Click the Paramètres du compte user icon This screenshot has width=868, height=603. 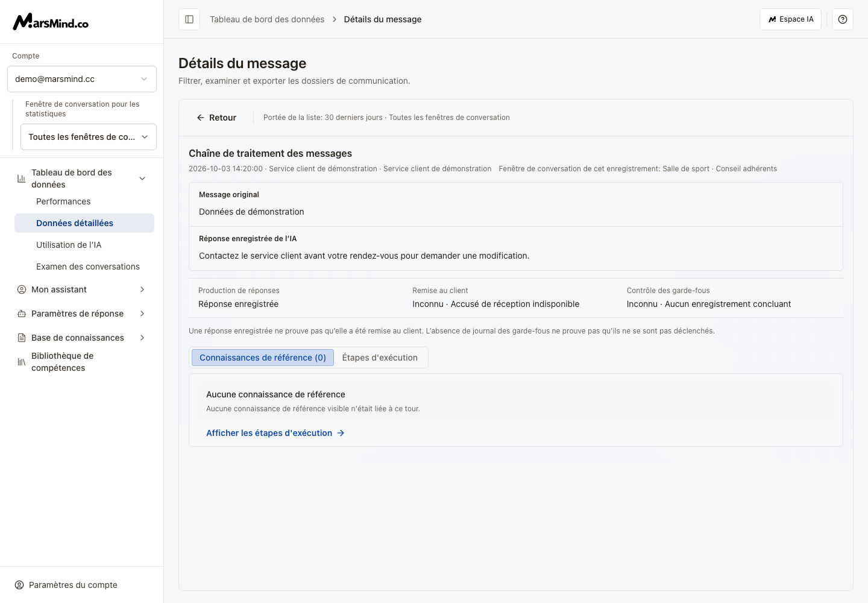click(19, 585)
